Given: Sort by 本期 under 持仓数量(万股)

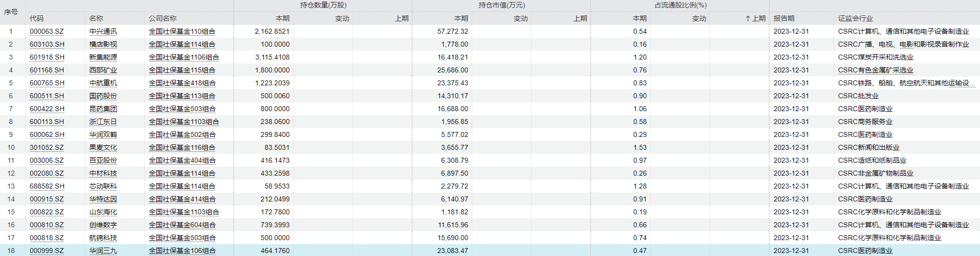Looking at the screenshot, I should click(x=283, y=18).
